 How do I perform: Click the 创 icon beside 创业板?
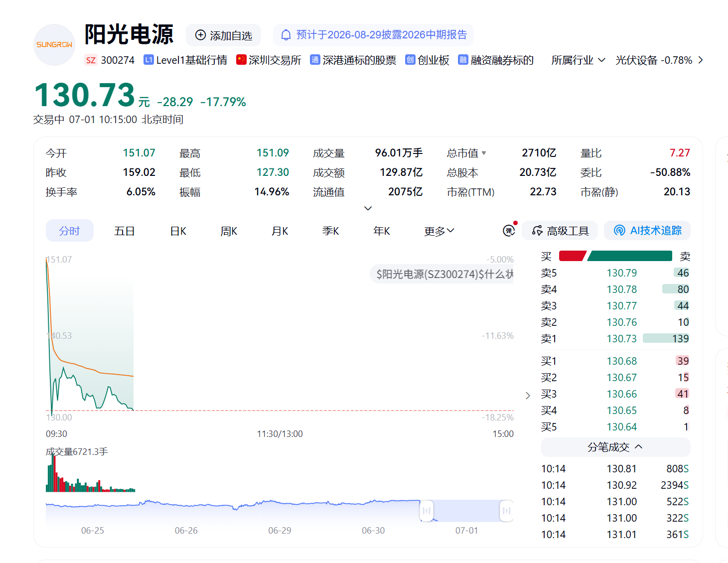pos(410,60)
